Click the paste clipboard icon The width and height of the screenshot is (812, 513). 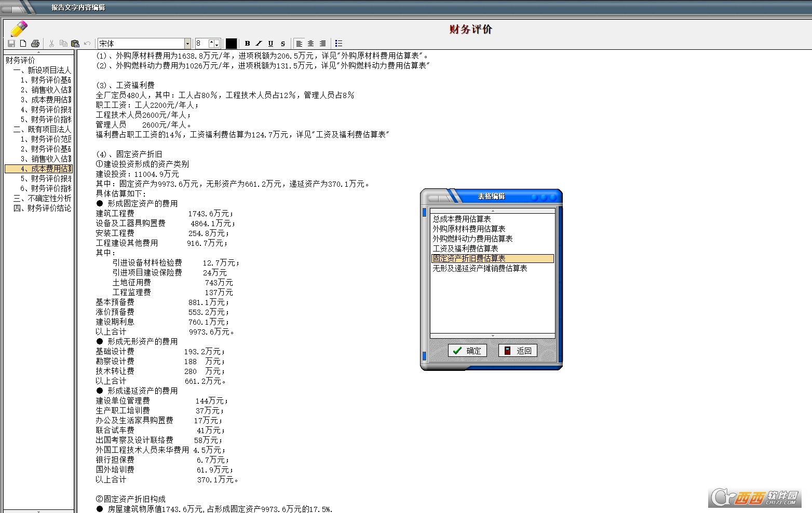[x=75, y=44]
